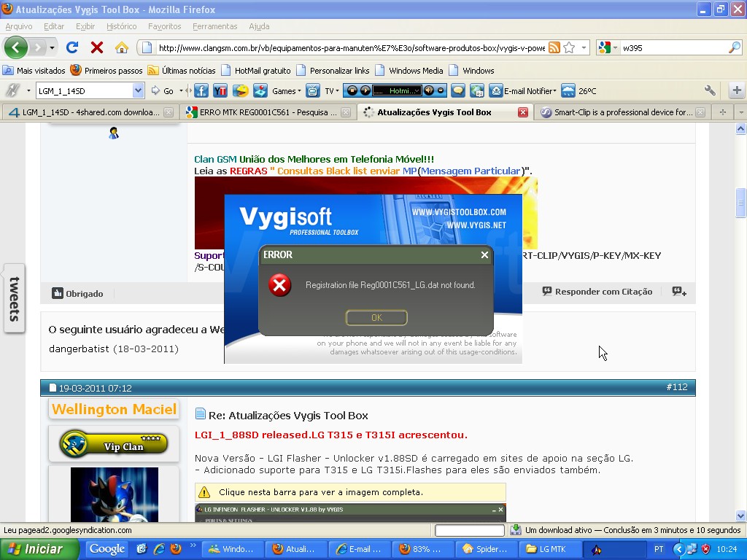Click the image resize notice bar
747x560 pixels.
pyautogui.click(x=350, y=492)
